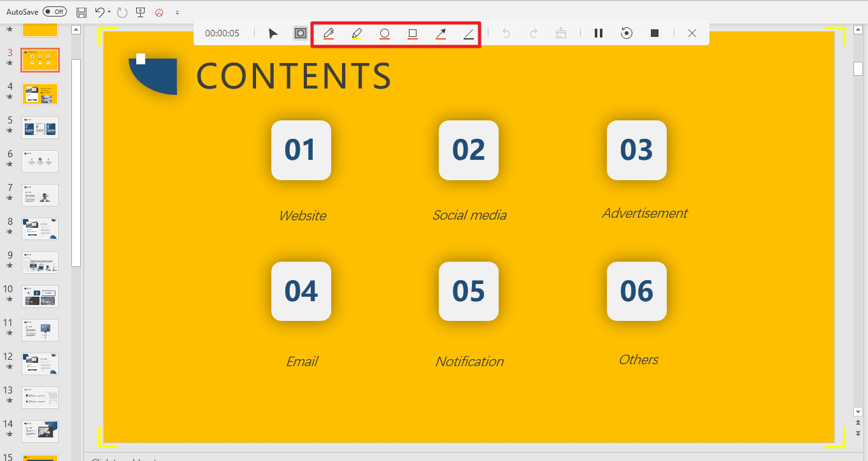The image size is (868, 461).
Task: Start presentation from beginning icon
Action: (140, 12)
